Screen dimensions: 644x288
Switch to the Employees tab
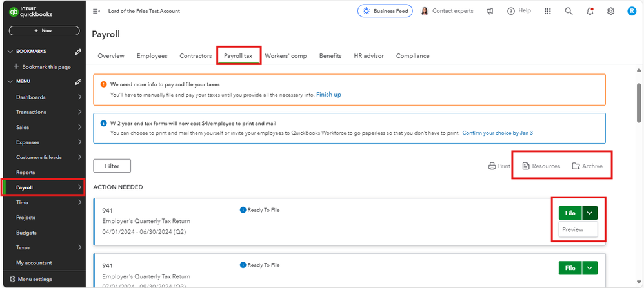pyautogui.click(x=152, y=56)
